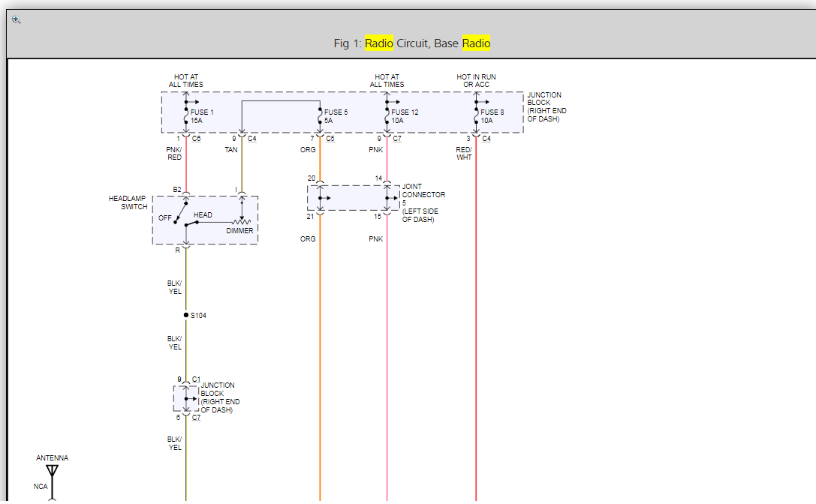Click the antenna symbol in the diagram

pos(52,472)
